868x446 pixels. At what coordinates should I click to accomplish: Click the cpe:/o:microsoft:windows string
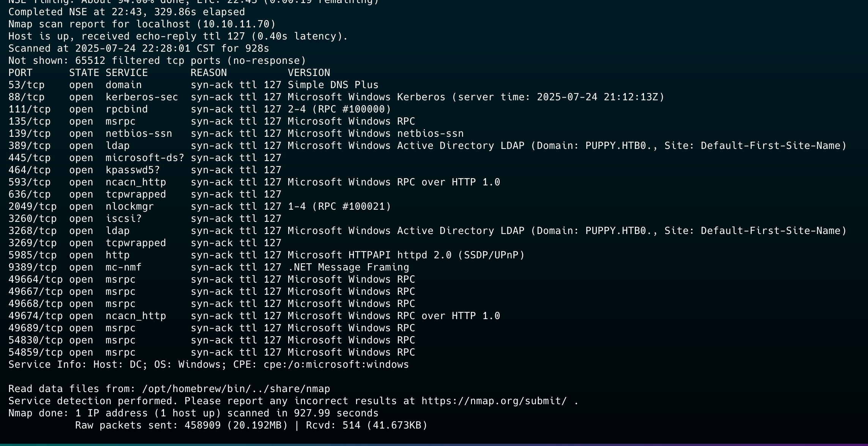336,365
